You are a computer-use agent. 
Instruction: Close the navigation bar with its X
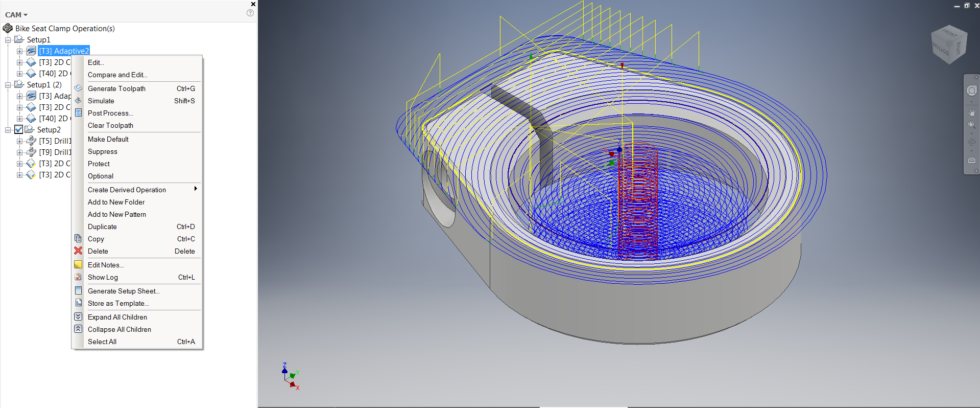[976, 77]
